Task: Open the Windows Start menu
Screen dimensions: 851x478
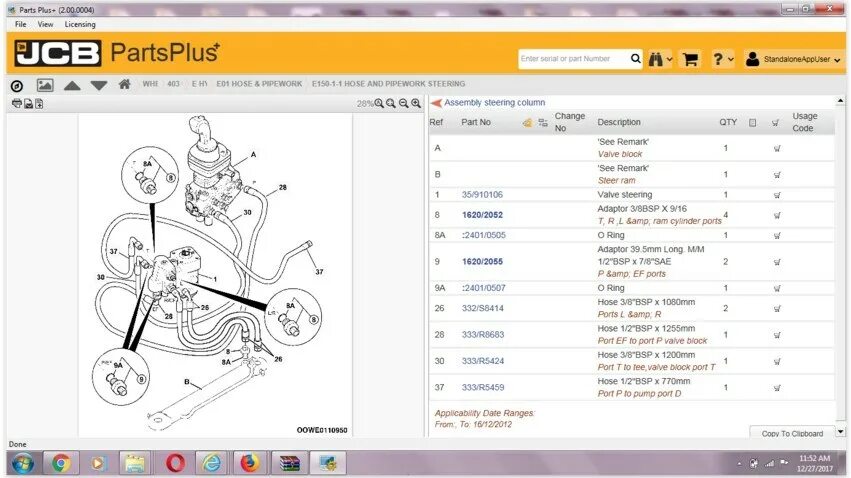Action: (x=23, y=463)
